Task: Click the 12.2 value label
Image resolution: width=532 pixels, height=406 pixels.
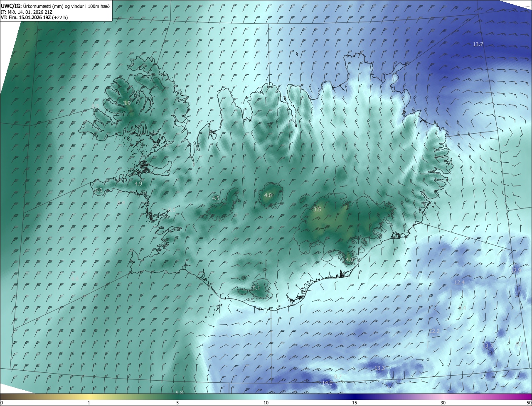Action: [x=434, y=331]
